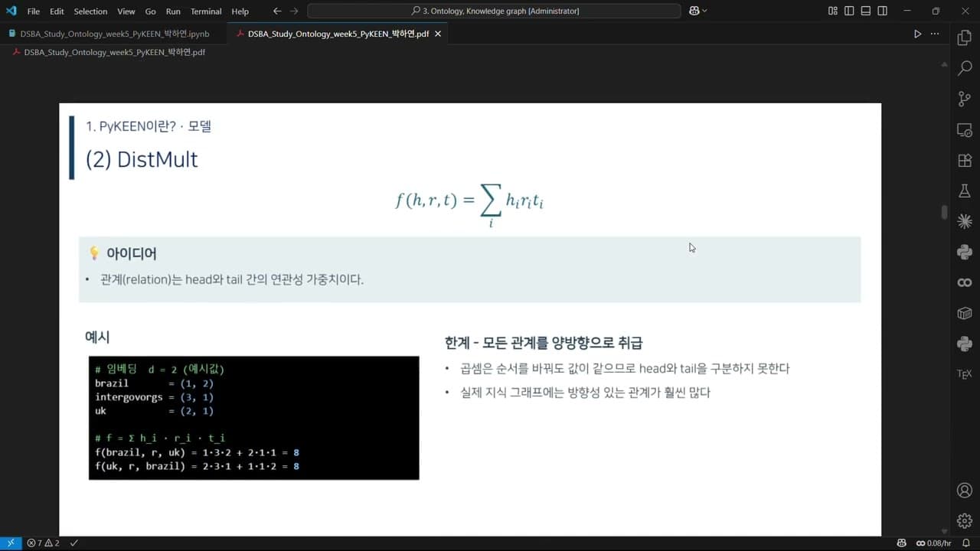Open the Edit menu

[x=57, y=11]
